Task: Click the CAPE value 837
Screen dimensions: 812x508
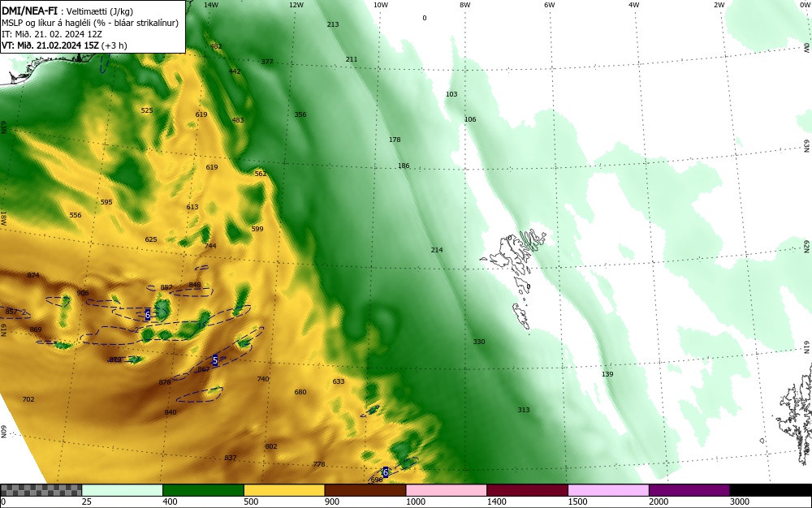Action: (231, 458)
